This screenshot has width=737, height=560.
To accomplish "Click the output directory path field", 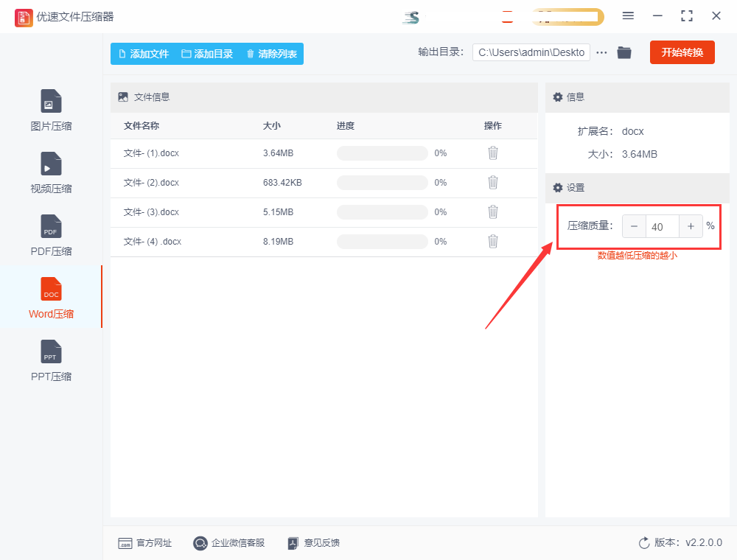I will [x=531, y=52].
